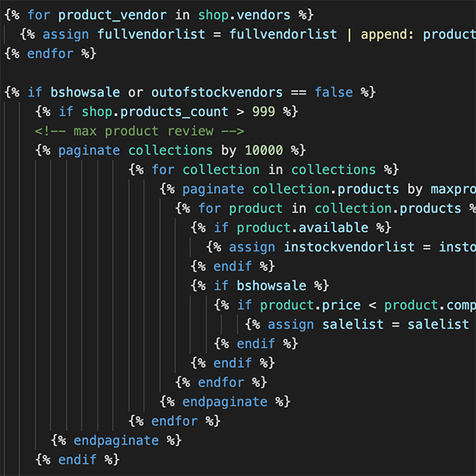
Task: Click the 'false' keyword
Action: [334, 92]
